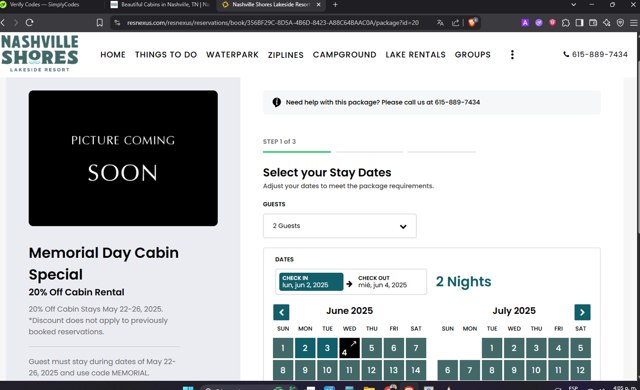
Task: Select July 12 in the calendar
Action: pos(580,370)
